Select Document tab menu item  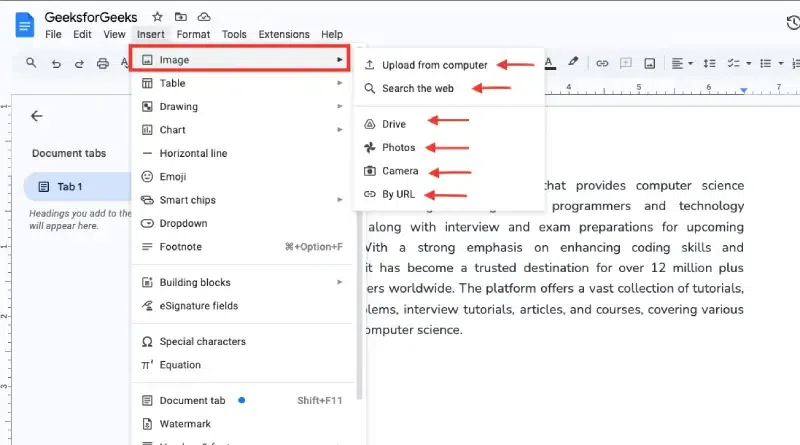(x=242, y=401)
